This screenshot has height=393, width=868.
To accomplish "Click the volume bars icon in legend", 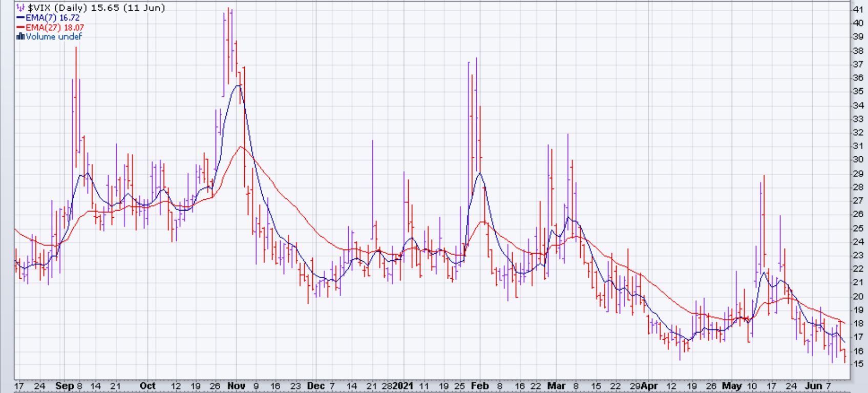I will coord(20,36).
